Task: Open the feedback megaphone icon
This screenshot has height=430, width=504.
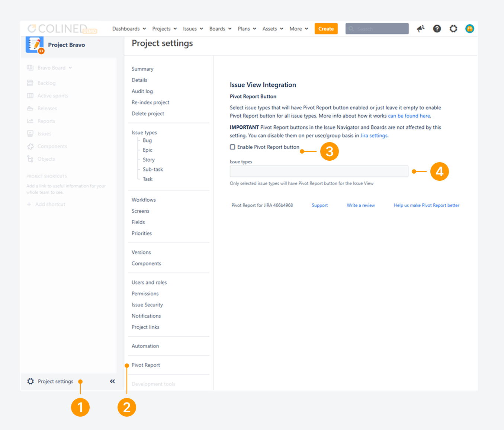Action: 421,29
